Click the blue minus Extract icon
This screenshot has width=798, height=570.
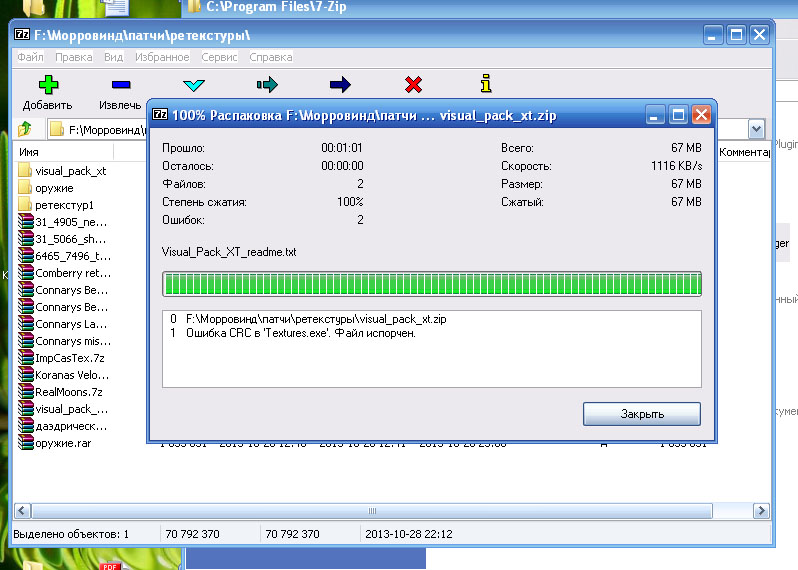tap(121, 84)
